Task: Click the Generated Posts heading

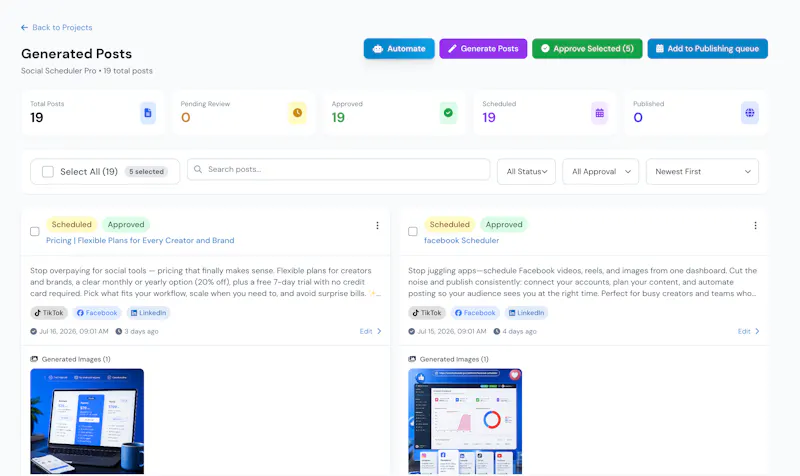Action: pyautogui.click(x=77, y=54)
